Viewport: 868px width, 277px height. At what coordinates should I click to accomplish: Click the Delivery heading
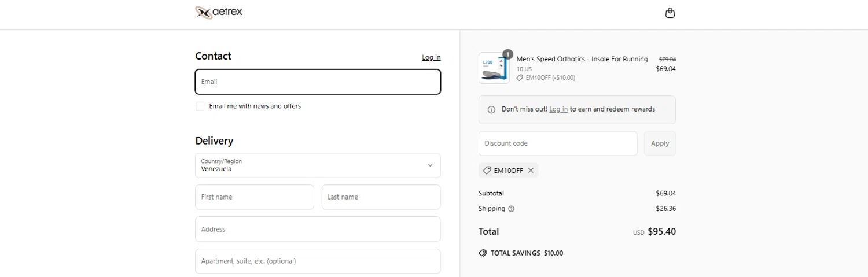(x=214, y=141)
